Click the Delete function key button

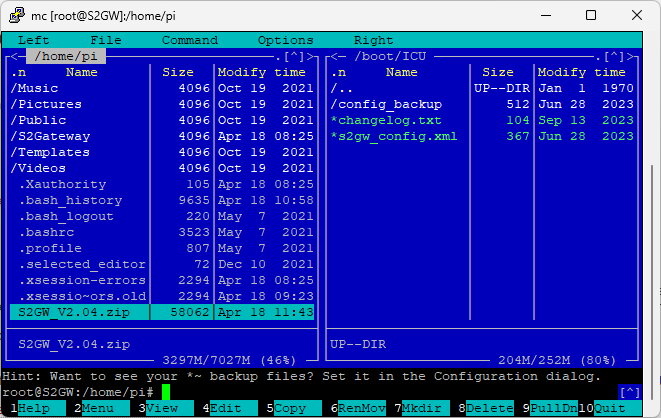(490, 408)
